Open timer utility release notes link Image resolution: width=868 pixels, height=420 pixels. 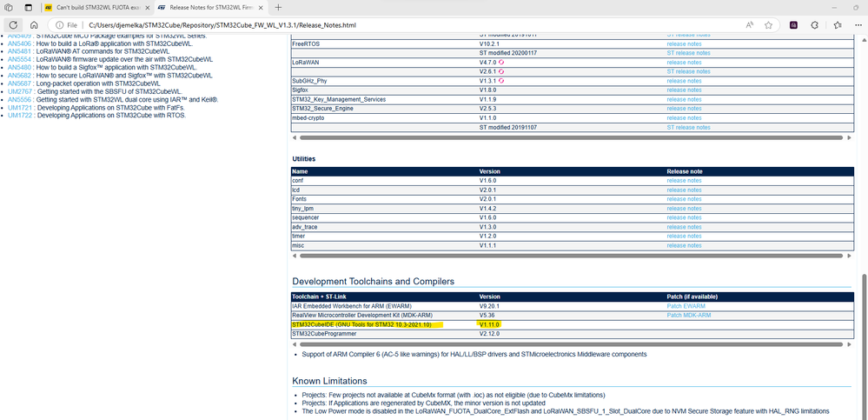(x=684, y=236)
